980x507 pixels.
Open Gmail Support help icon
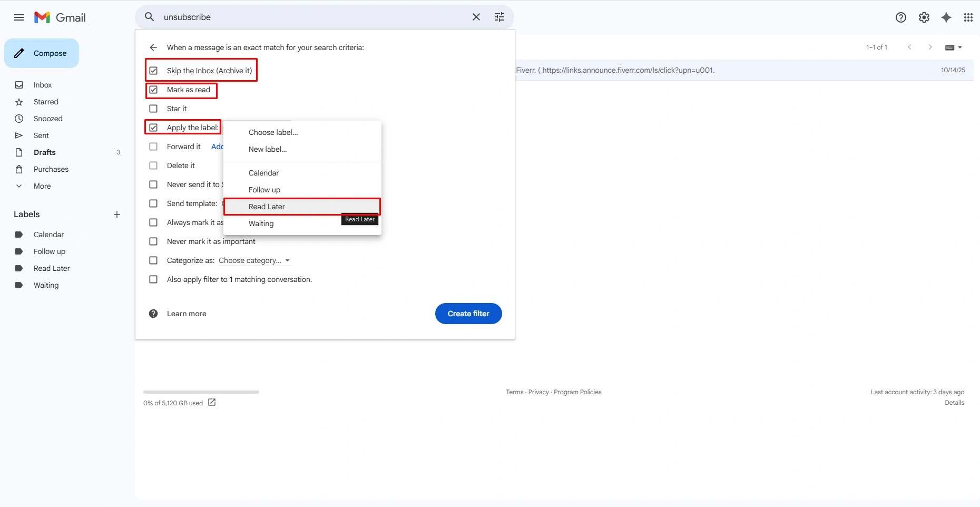(x=901, y=17)
